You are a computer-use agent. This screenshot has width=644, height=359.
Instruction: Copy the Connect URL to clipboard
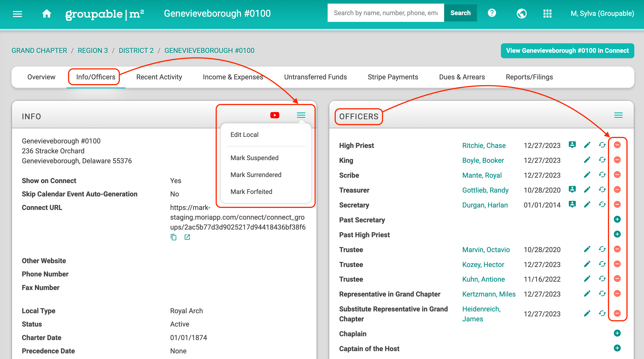(x=173, y=237)
